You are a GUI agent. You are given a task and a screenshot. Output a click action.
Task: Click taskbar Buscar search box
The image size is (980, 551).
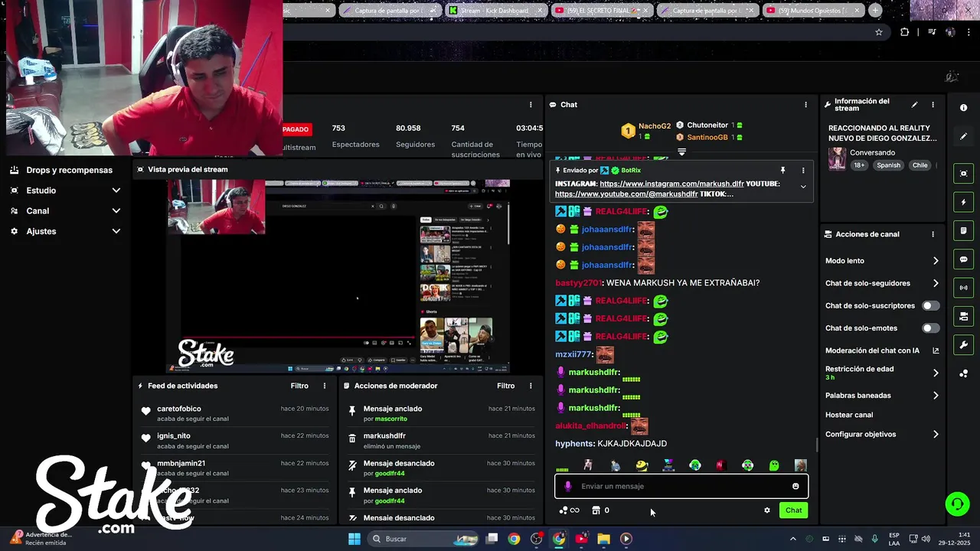[x=423, y=539]
